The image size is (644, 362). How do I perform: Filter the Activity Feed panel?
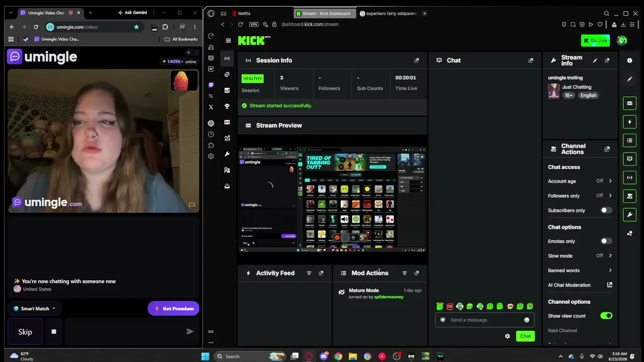309,273
